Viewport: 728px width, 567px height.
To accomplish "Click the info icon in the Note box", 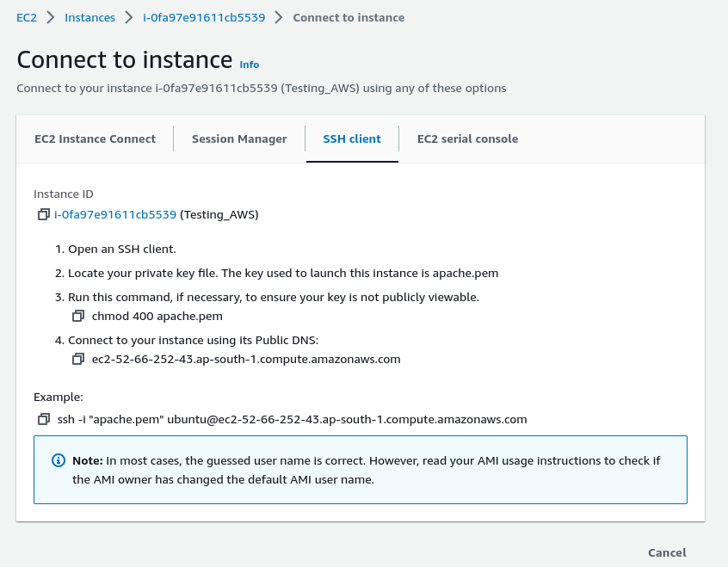I will click(x=58, y=460).
